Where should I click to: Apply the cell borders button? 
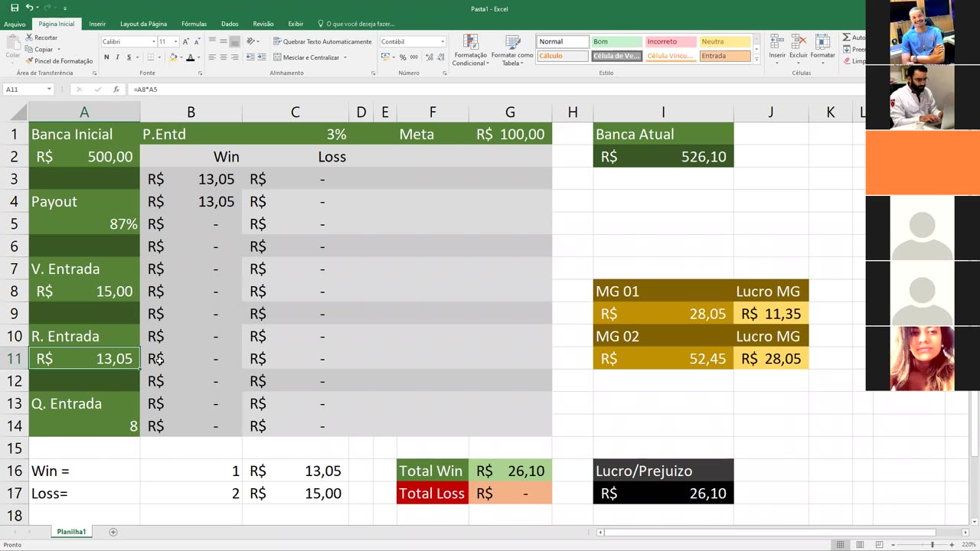[x=151, y=57]
